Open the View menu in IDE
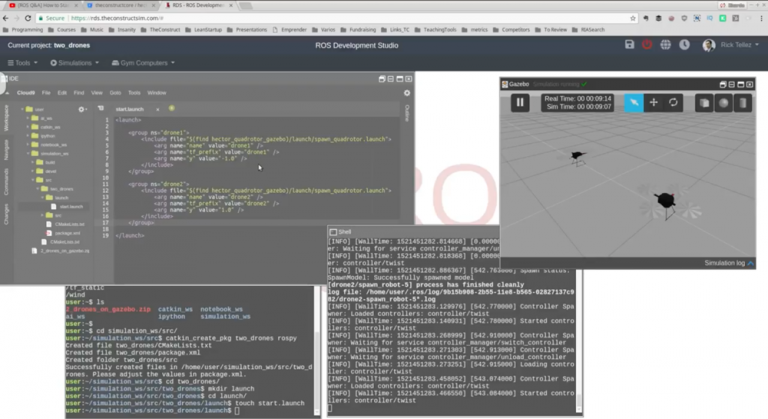The image size is (768, 419). coord(97,93)
